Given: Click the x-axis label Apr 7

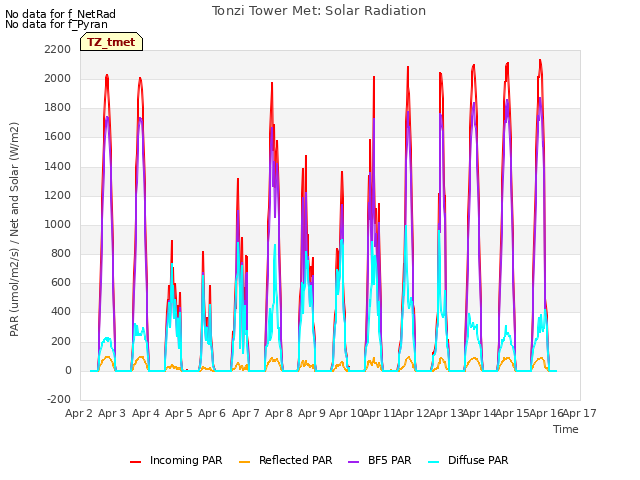Looking at the screenshot, I should point(246,413).
